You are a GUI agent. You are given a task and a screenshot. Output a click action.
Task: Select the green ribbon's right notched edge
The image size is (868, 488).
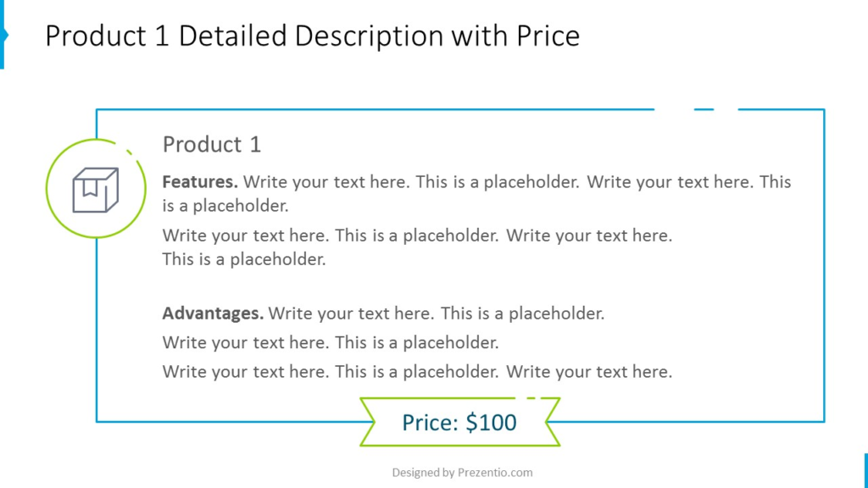tap(553, 422)
